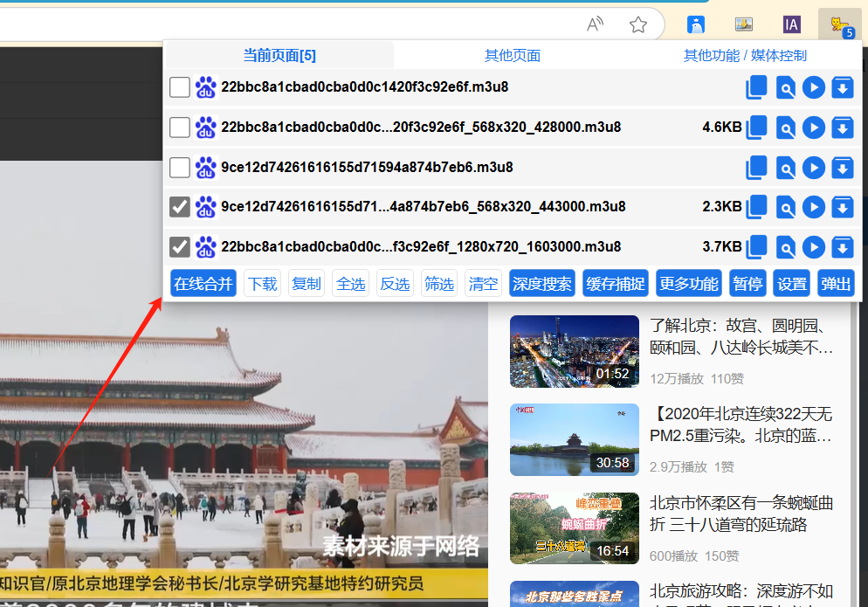Copy link of the 568x320_443000.m3u8 row
This screenshot has width=868, height=607.
(756, 207)
